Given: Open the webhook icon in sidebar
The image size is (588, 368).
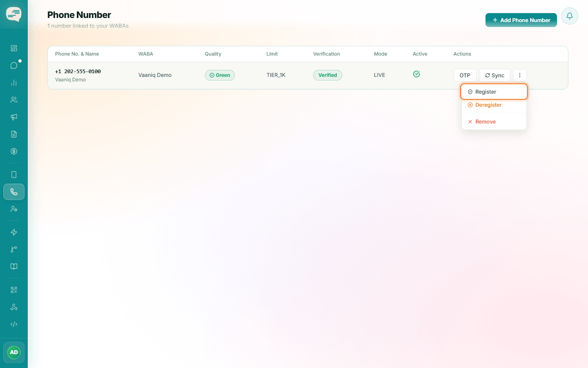Looking at the screenshot, I should [14, 307].
